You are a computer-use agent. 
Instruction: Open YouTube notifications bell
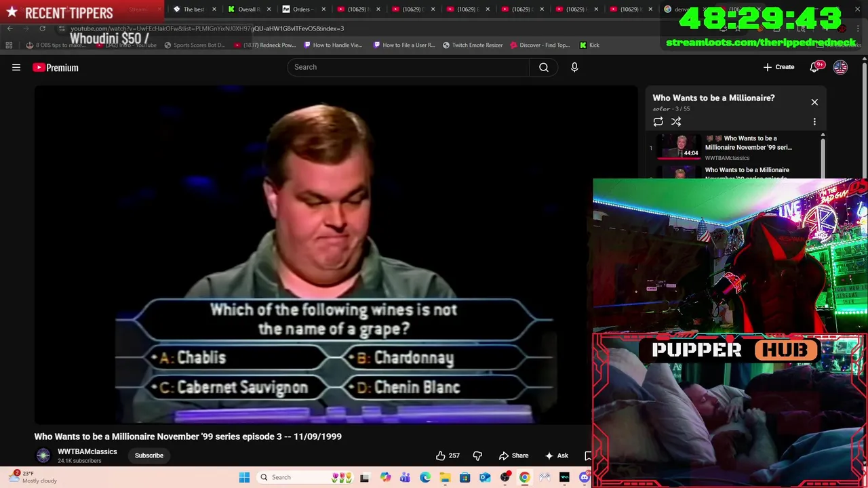815,67
